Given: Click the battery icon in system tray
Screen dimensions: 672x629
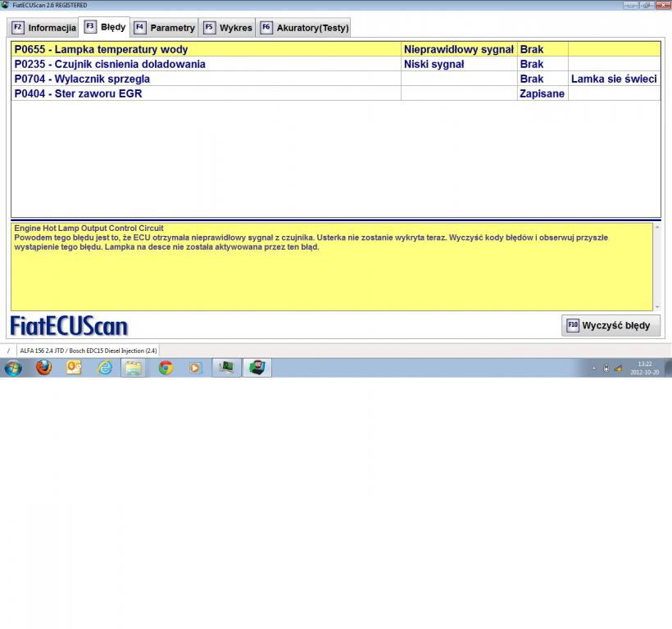Looking at the screenshot, I should pos(606,368).
